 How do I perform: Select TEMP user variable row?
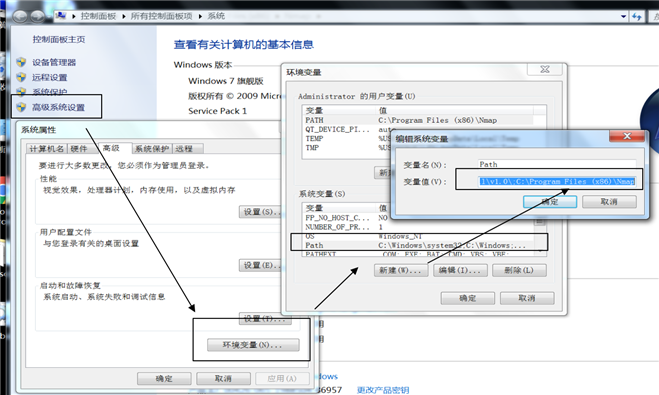tap(346, 139)
